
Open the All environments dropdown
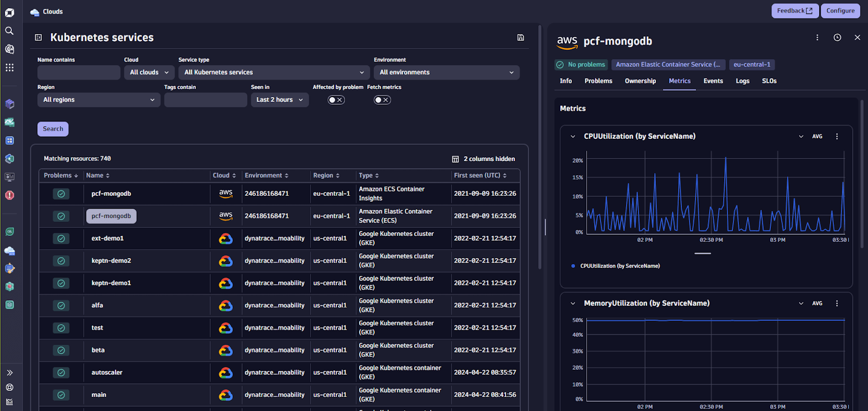coord(446,72)
